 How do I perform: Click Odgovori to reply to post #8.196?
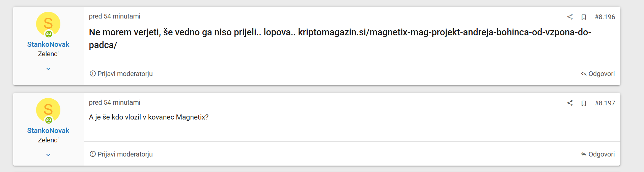click(x=601, y=74)
